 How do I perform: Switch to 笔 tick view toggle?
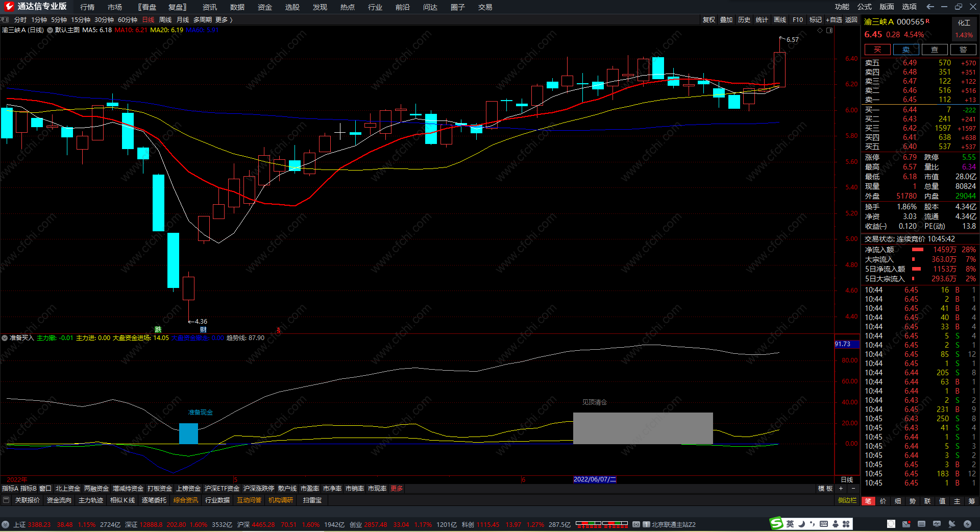click(868, 501)
